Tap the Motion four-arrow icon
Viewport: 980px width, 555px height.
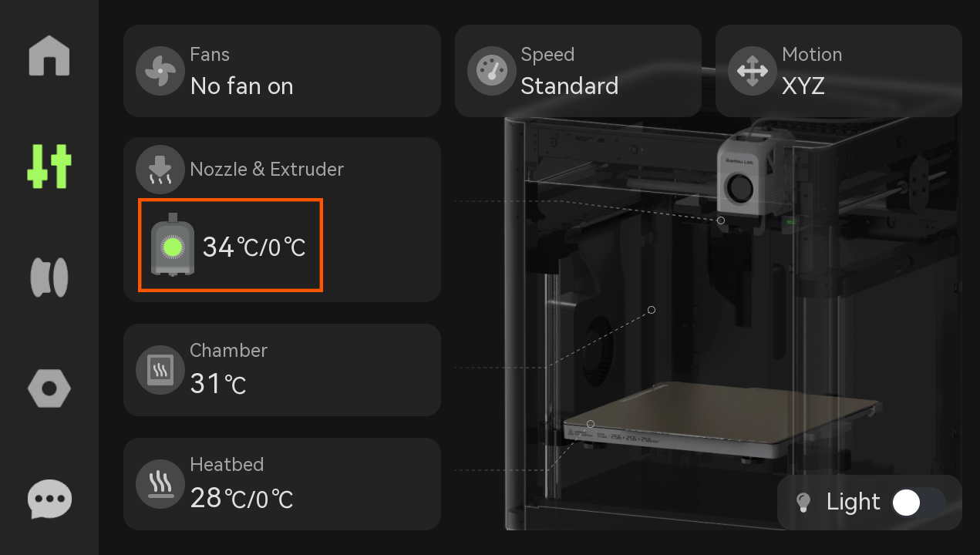click(752, 71)
